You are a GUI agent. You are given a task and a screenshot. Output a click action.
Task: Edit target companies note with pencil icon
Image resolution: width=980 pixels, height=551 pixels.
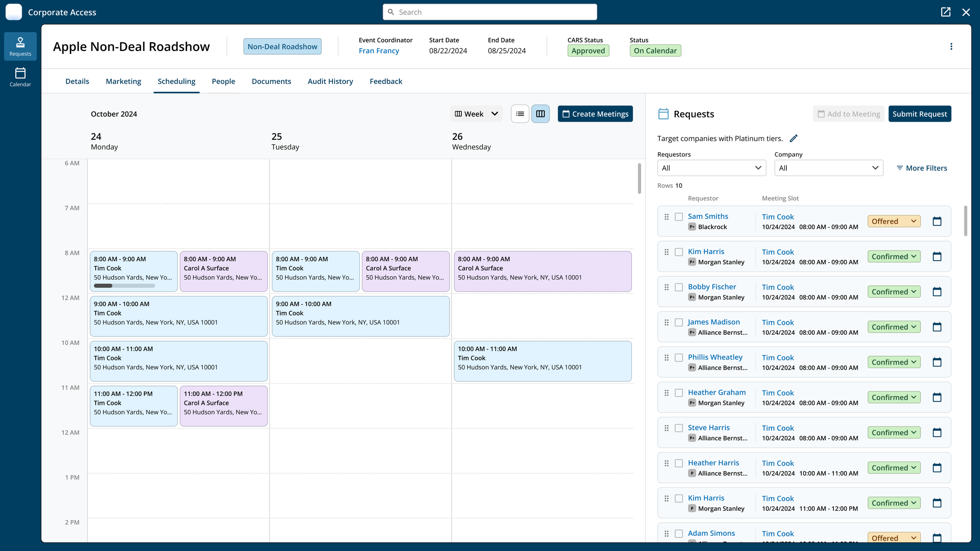pos(793,138)
